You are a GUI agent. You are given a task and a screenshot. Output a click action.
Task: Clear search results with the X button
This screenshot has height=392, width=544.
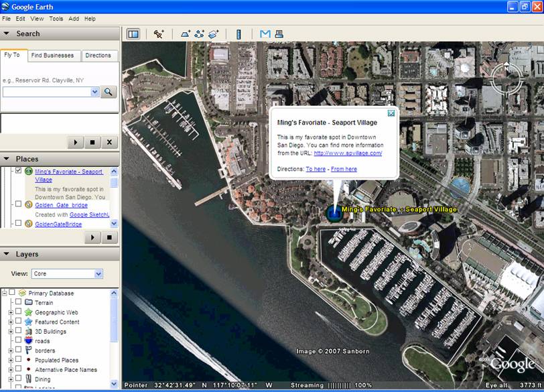(109, 142)
